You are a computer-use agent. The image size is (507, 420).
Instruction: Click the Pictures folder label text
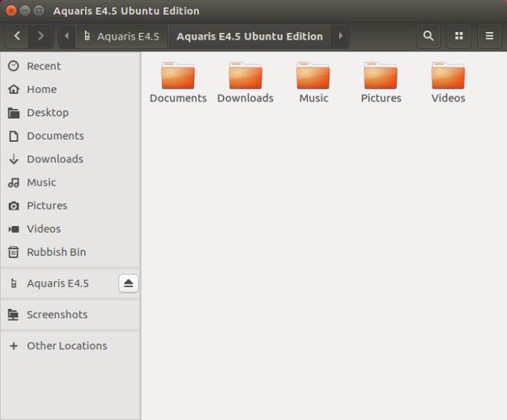point(381,98)
